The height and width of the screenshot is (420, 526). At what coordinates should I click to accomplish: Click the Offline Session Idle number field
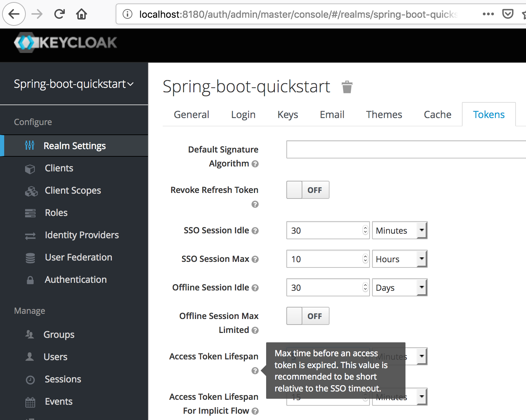click(x=328, y=287)
